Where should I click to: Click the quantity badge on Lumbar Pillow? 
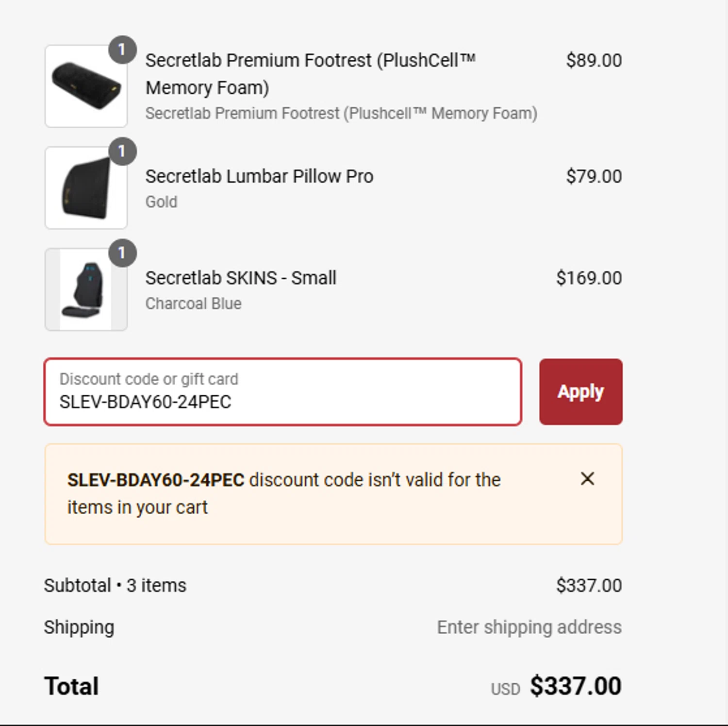(122, 152)
